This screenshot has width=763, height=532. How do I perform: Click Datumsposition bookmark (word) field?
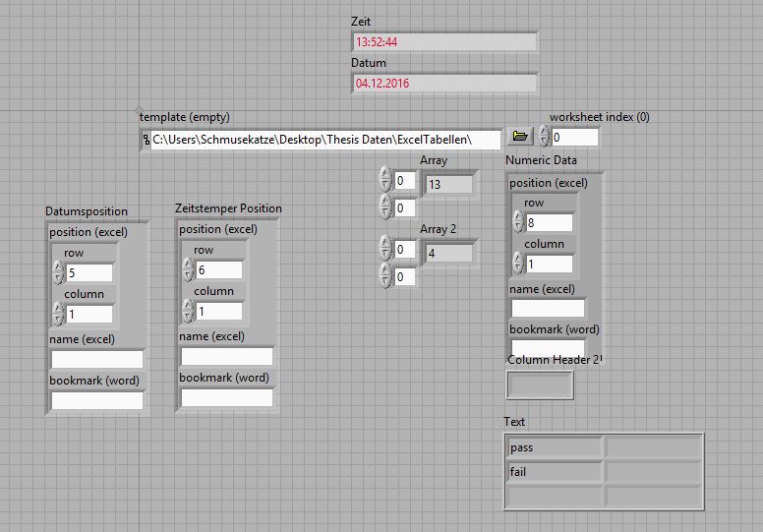coord(97,400)
